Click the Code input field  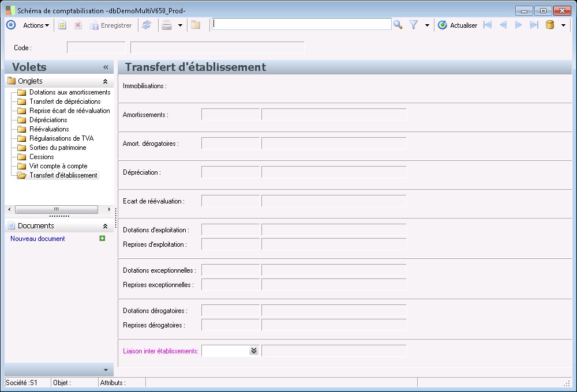pyautogui.click(x=96, y=47)
